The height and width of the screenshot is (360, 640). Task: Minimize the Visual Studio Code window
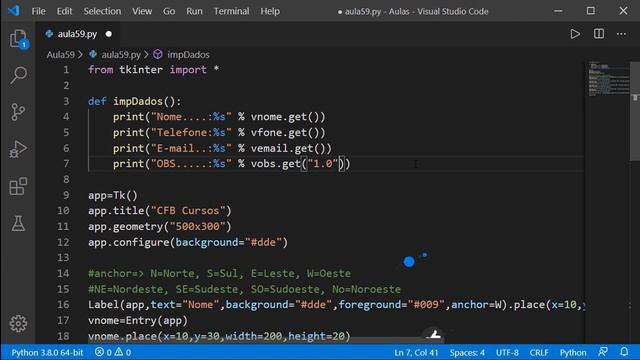pyautogui.click(x=558, y=11)
